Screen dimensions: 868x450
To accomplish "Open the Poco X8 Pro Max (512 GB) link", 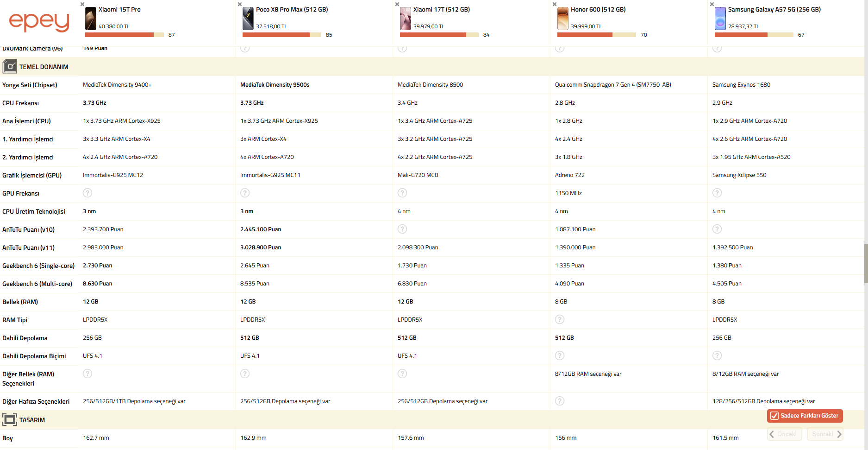I will [x=292, y=9].
